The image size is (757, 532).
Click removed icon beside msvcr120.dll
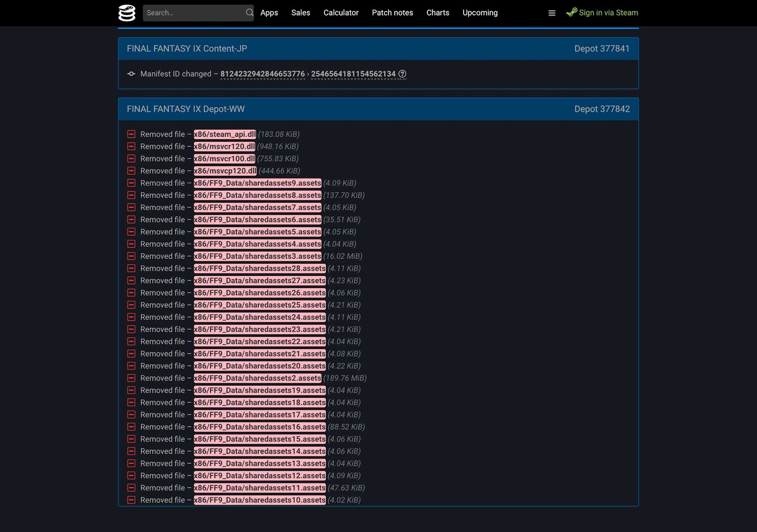(131, 146)
